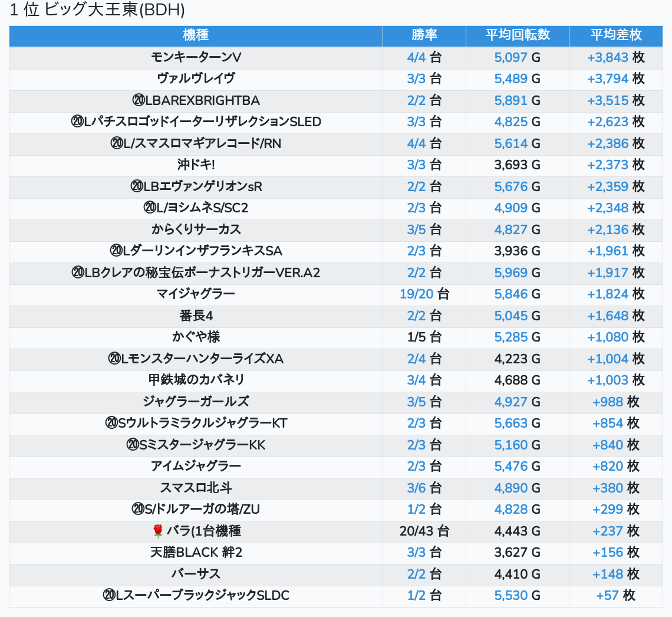
Task: Click the +57 value in last row
Action: coord(608,595)
